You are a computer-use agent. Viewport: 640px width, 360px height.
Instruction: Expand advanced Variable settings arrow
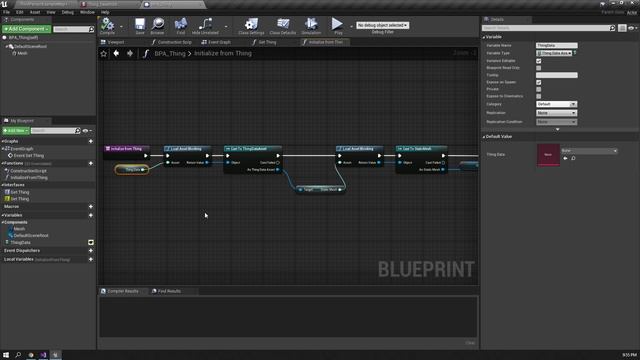[x=558, y=129]
